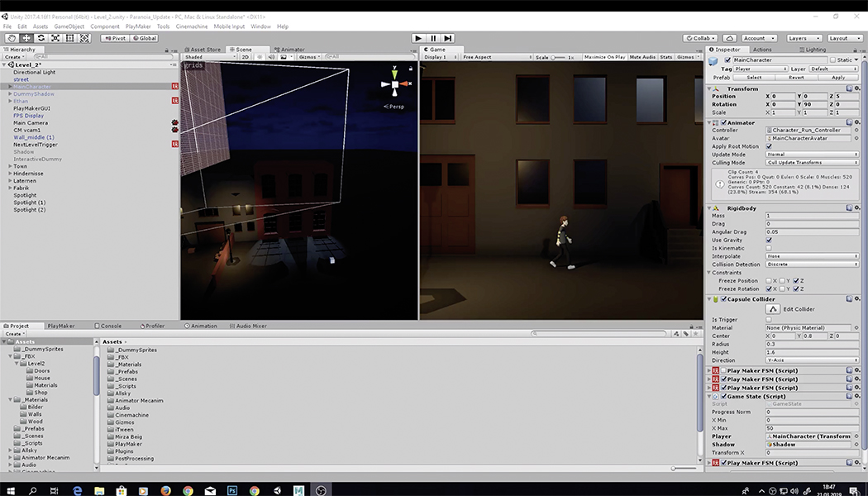Open the Free Aspect dropdown

point(494,57)
